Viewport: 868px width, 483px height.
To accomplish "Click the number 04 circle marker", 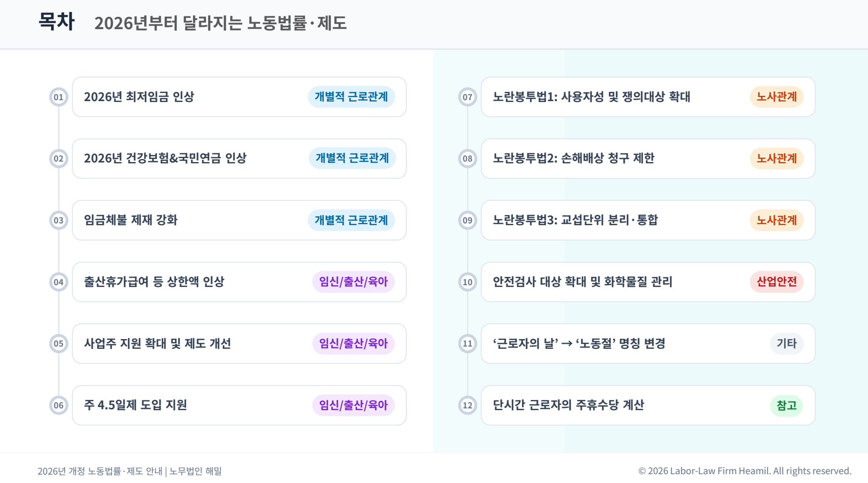I will (x=59, y=282).
